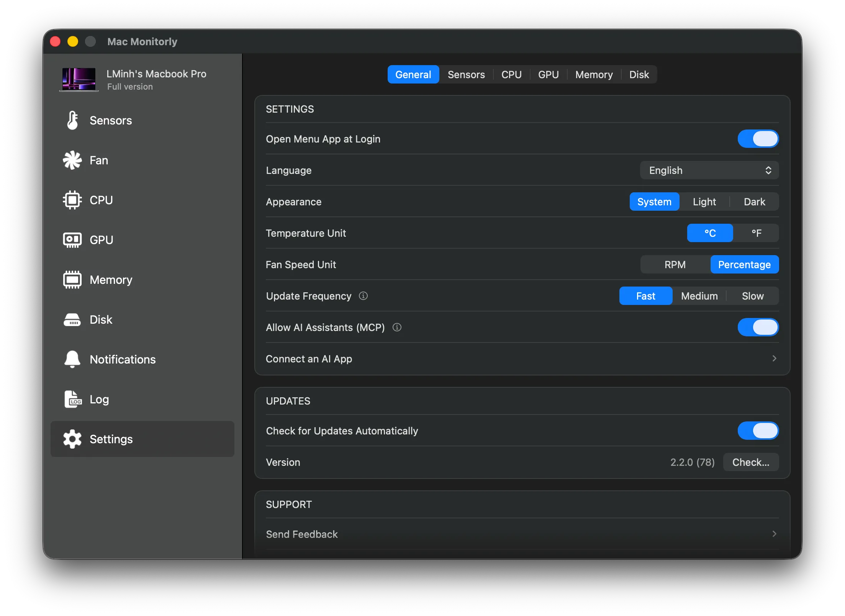Image resolution: width=845 pixels, height=616 pixels.
Task: Set update frequency to Slow
Action: click(752, 296)
